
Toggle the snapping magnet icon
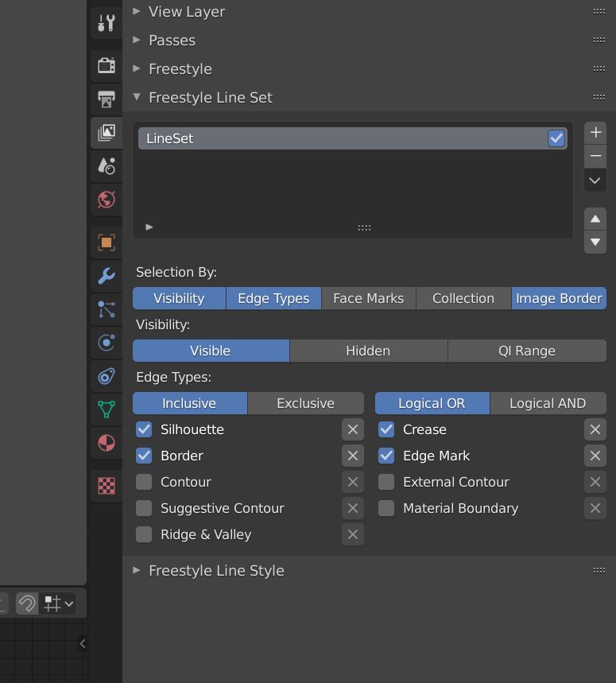pyautogui.click(x=28, y=603)
